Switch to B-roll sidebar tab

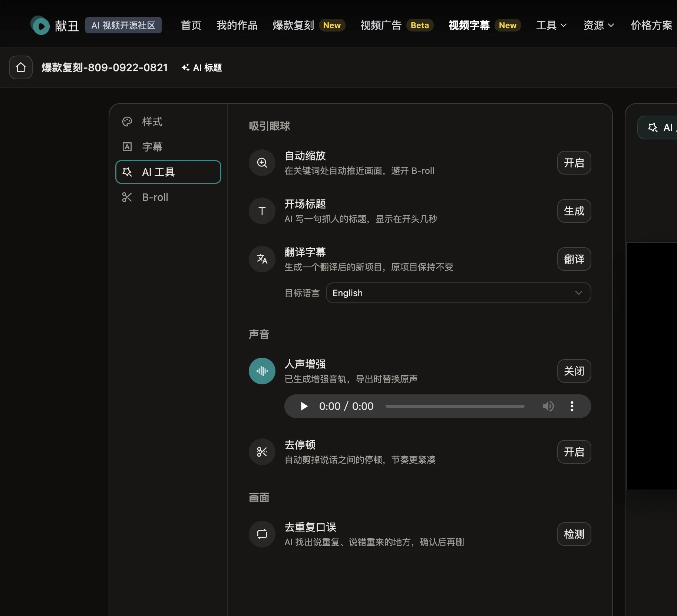(168, 197)
